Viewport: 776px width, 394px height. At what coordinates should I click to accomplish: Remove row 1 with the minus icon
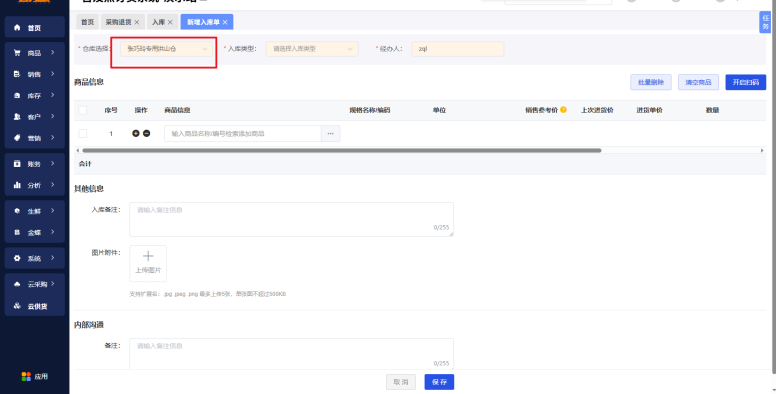point(146,134)
